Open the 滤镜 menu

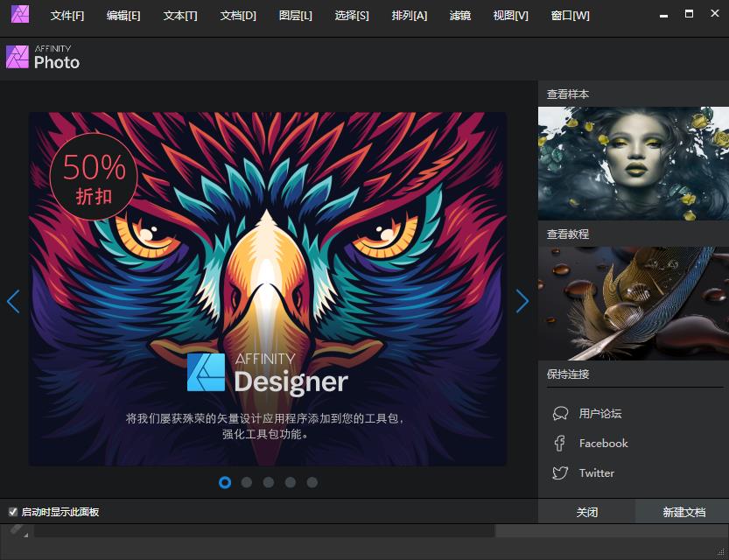tap(460, 15)
